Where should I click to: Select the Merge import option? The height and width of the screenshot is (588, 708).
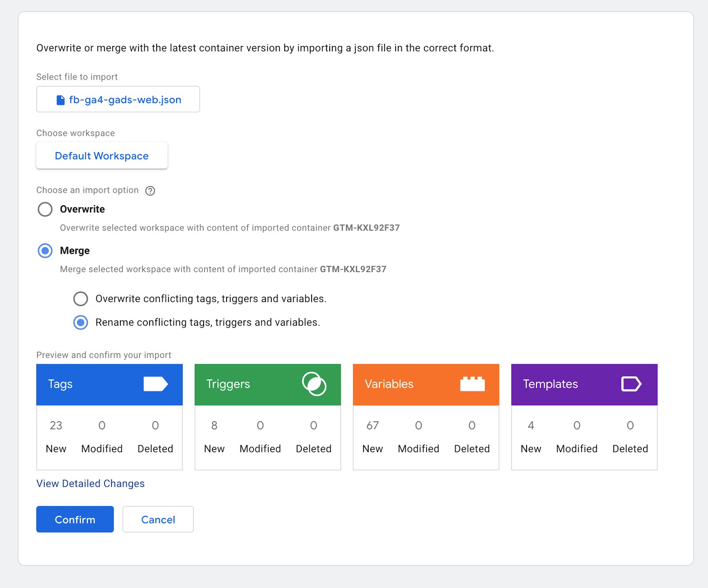pyautogui.click(x=45, y=250)
